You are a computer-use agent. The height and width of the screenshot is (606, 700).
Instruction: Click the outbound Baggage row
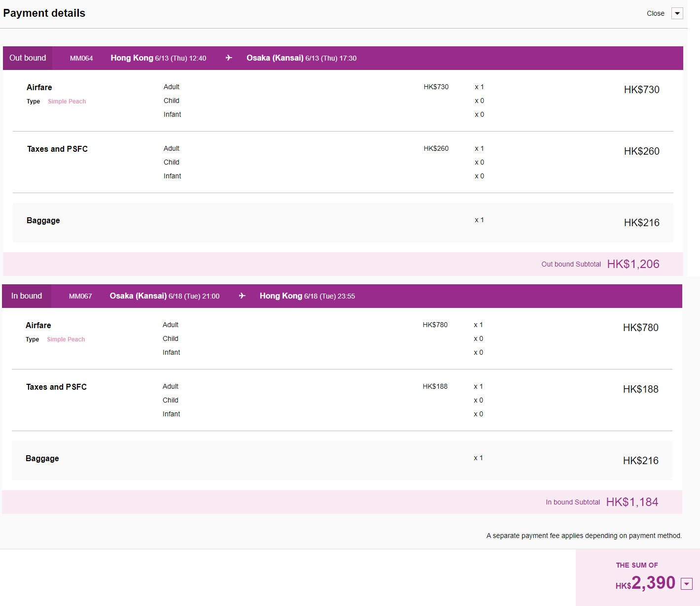point(343,223)
